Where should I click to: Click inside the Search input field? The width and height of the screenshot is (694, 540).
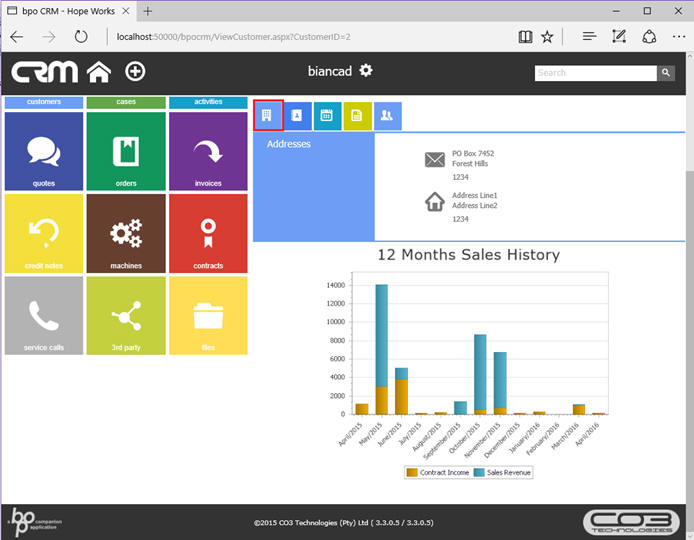(596, 73)
